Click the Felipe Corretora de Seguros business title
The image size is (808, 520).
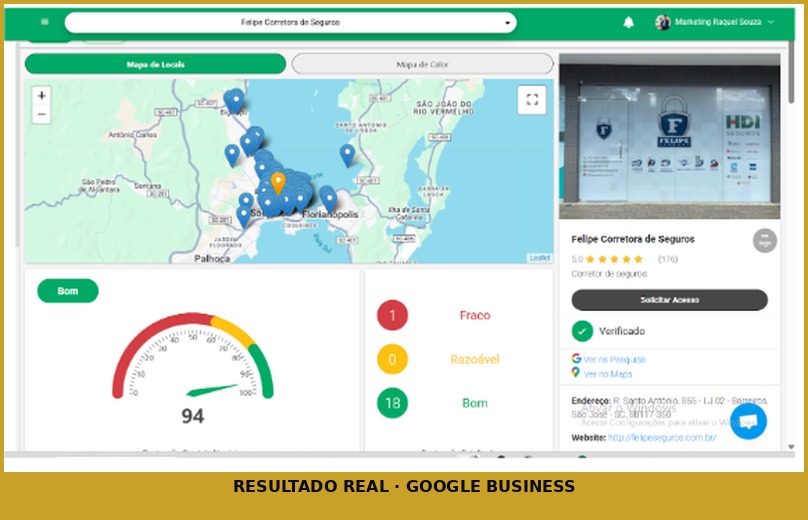pyautogui.click(x=633, y=239)
